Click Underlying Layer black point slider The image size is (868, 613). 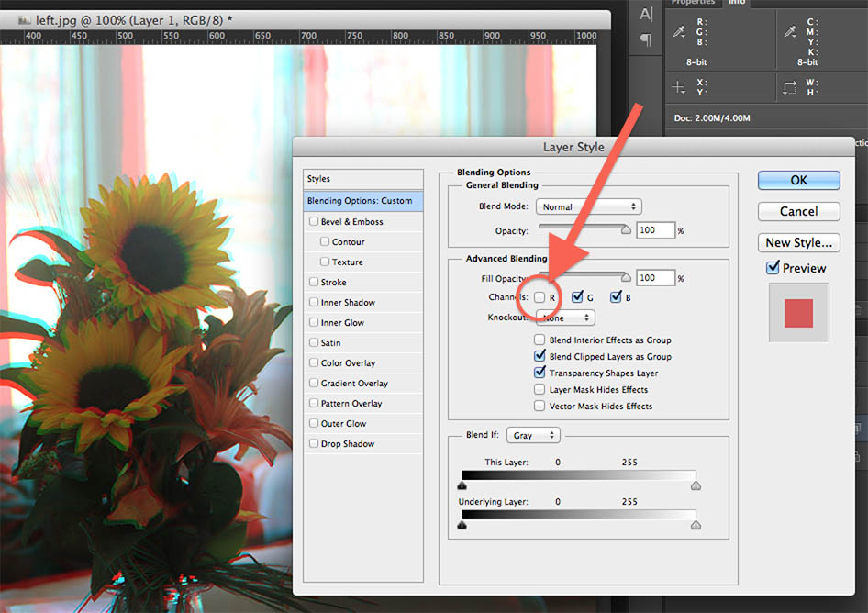pyautogui.click(x=462, y=525)
